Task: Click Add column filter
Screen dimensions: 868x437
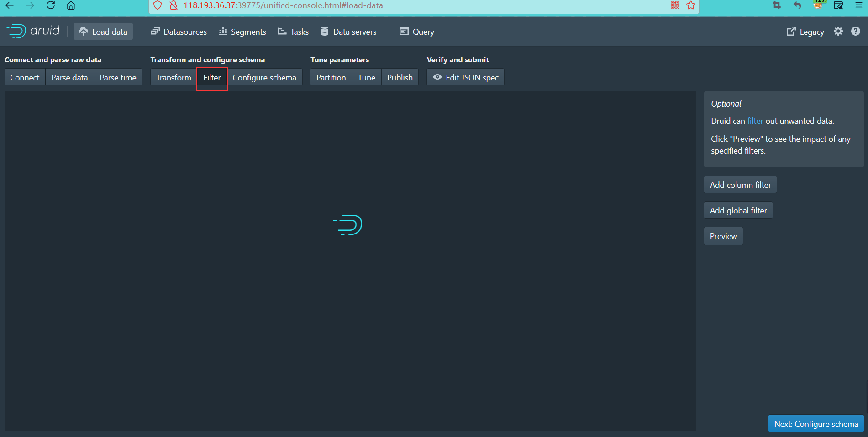Action: pos(740,185)
